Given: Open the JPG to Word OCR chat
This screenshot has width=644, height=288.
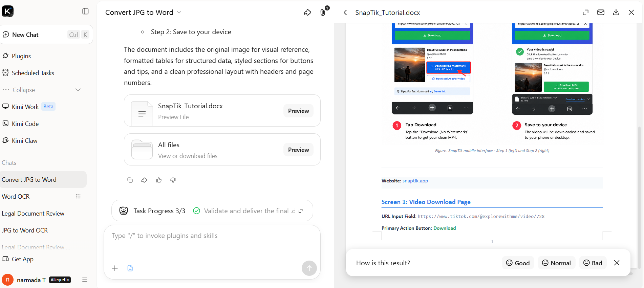Looking at the screenshot, I should pyautogui.click(x=25, y=230).
